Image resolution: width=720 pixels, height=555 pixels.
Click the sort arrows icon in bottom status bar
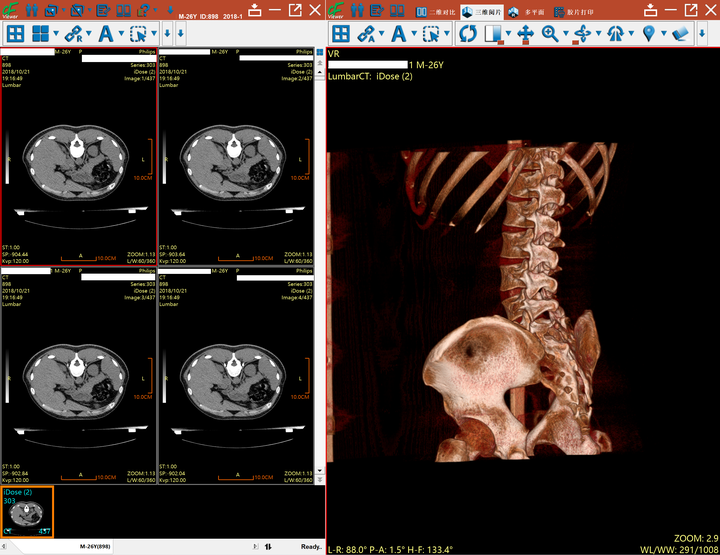pyautogui.click(x=268, y=547)
